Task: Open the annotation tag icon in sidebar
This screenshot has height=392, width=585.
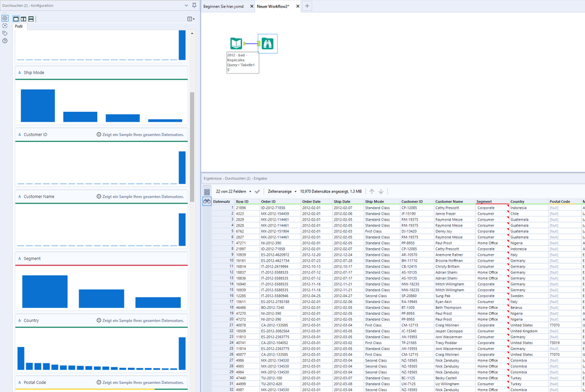Action: coord(5,33)
